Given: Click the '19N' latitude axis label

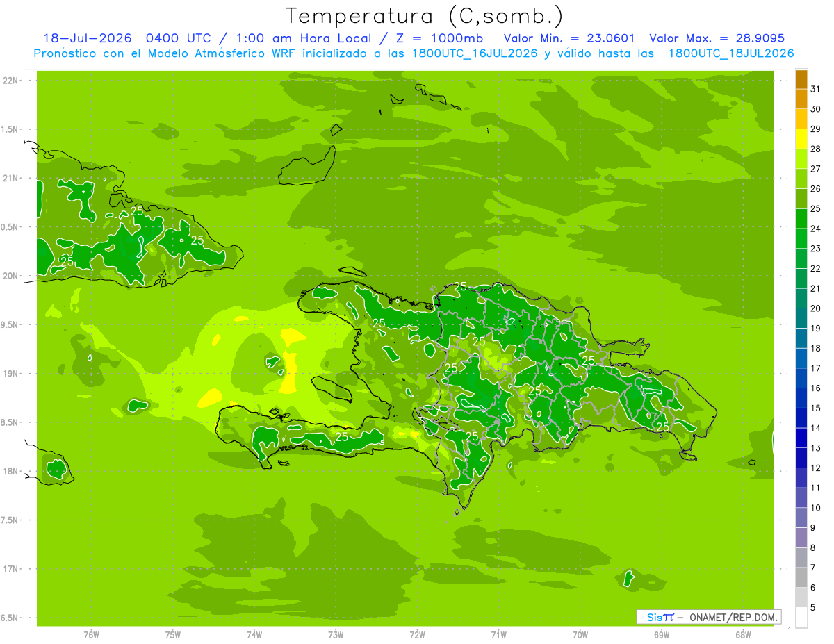Looking at the screenshot, I should point(10,374).
